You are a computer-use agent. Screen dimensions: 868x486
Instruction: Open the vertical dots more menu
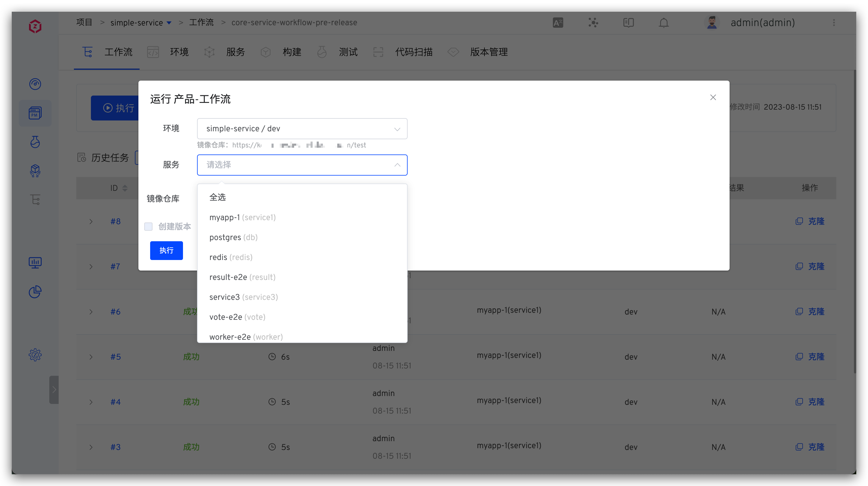pyautogui.click(x=834, y=23)
